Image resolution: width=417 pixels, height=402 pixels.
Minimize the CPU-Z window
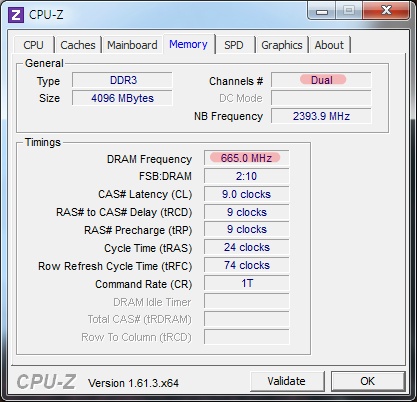coord(322,11)
